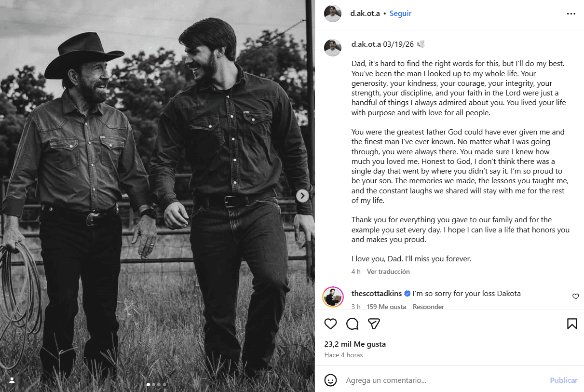Share the post via the paper plane icon

click(374, 324)
